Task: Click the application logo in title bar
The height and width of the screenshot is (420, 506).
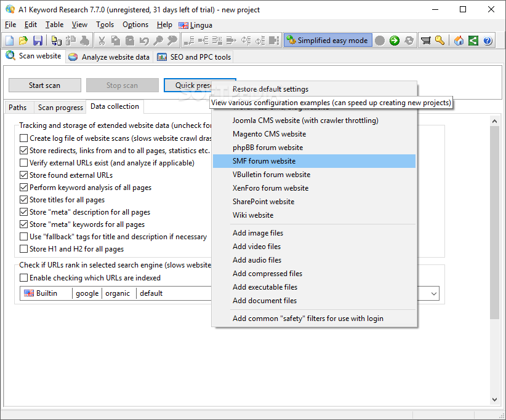Action: coord(10,9)
